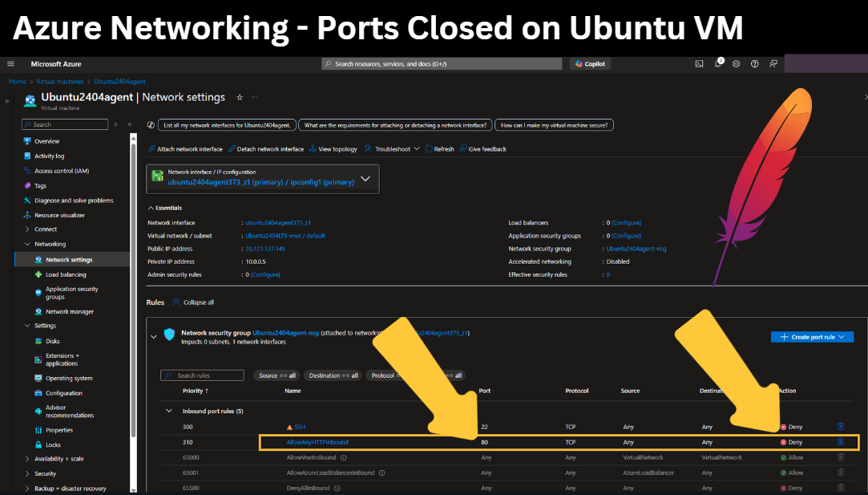
Task: Delete the AllowAnyHTTPInbound rule with trash icon
Action: pos(841,442)
